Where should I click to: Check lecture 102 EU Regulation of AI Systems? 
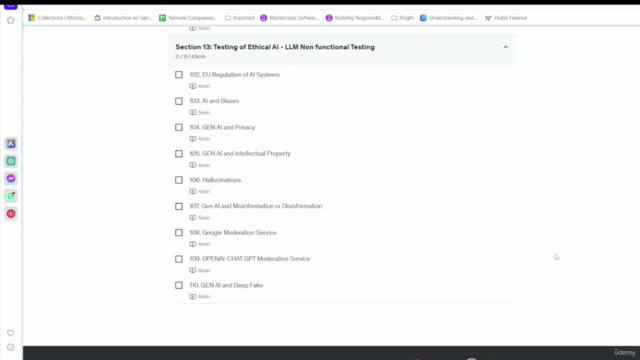click(179, 75)
